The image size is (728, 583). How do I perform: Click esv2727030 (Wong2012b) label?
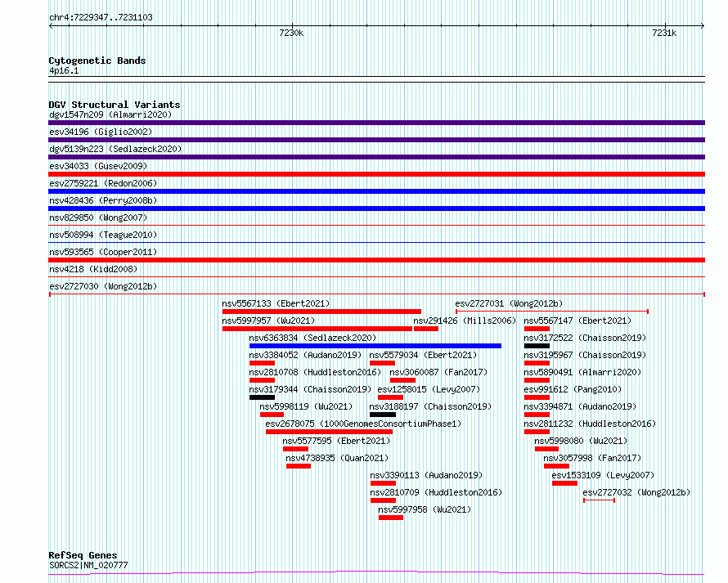coord(103,286)
